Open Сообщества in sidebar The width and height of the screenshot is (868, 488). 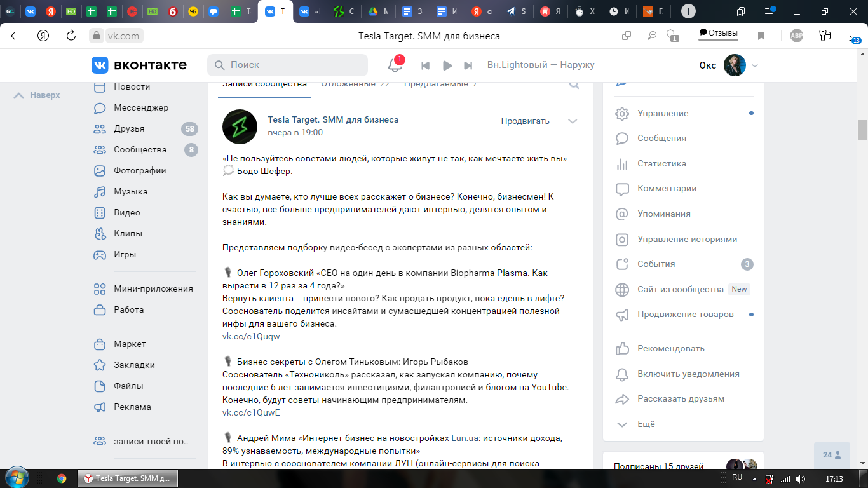pos(140,149)
